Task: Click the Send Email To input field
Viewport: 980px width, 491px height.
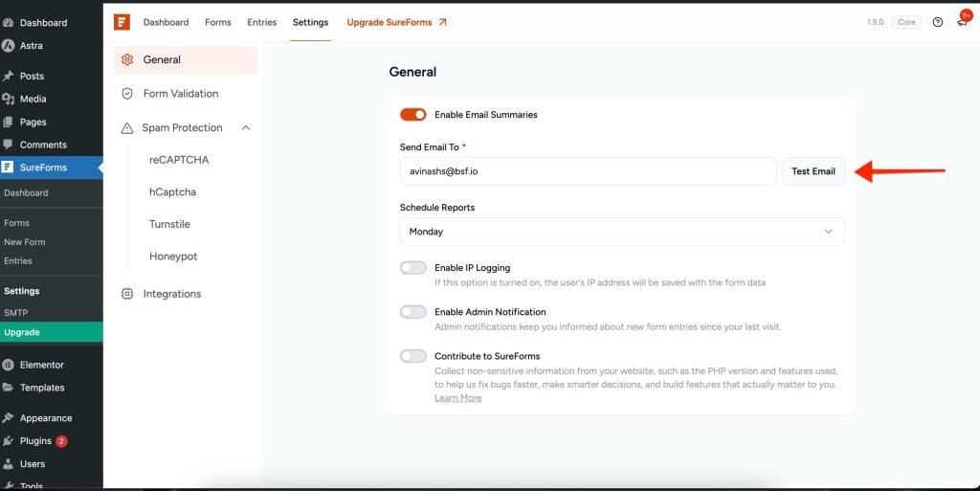Action: coord(589,171)
